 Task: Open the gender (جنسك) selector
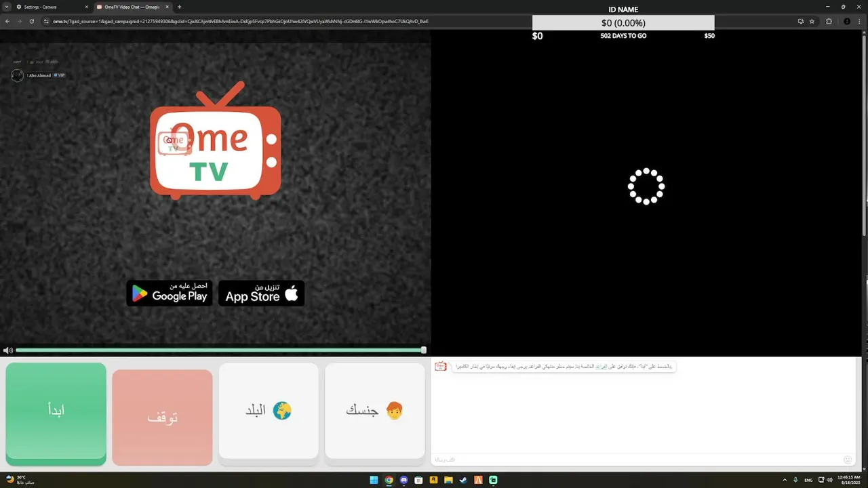(x=375, y=411)
